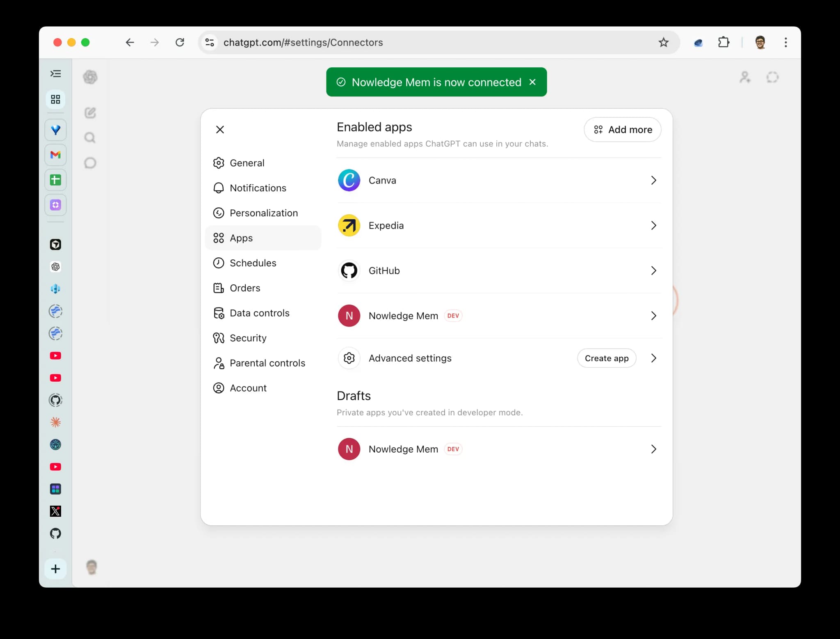The width and height of the screenshot is (840, 639).
Task: Bookmark this page with the star icon
Action: click(x=663, y=42)
